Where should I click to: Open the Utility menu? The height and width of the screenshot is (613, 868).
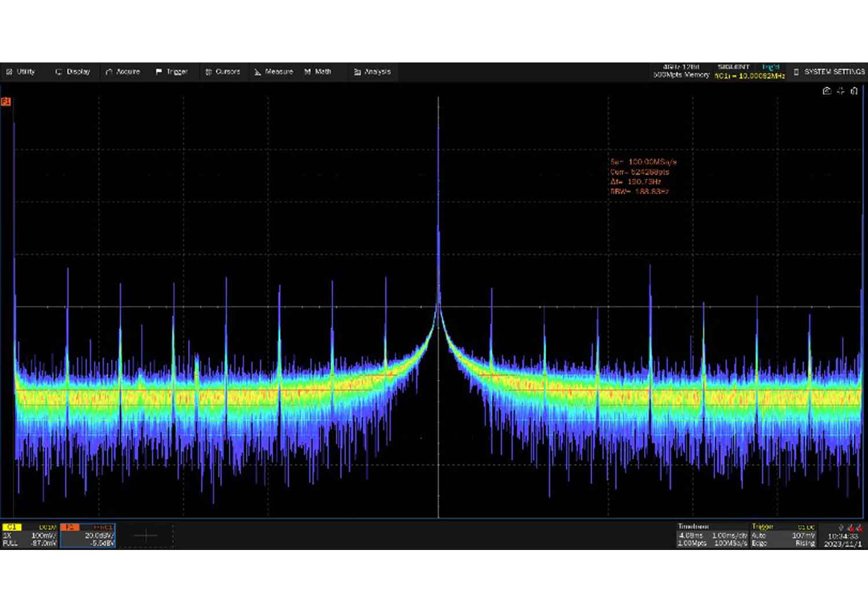21,72
